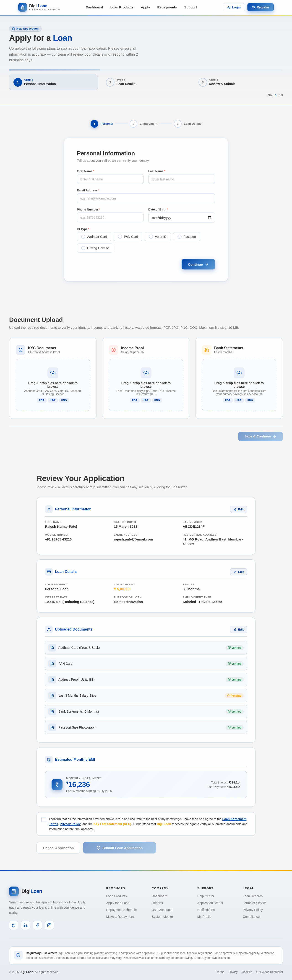Open Support in top navigation
The image size is (292, 980).
click(191, 7)
